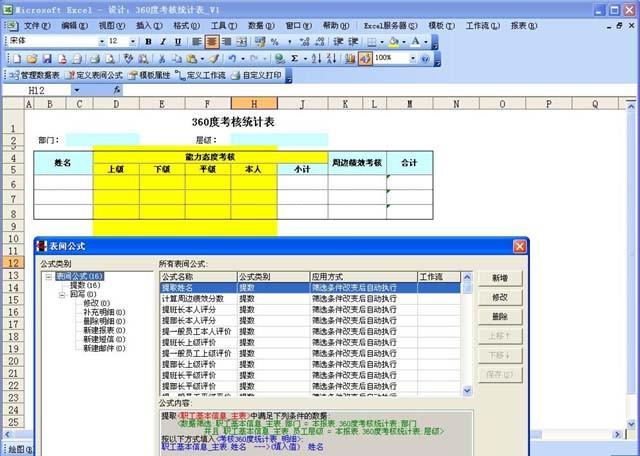Open the 格式 menu
The width and height of the screenshot is (640, 456).
pos(187,26)
